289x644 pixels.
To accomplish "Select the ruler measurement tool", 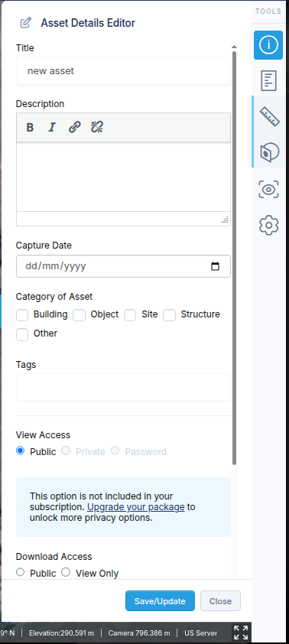I will pos(269,116).
